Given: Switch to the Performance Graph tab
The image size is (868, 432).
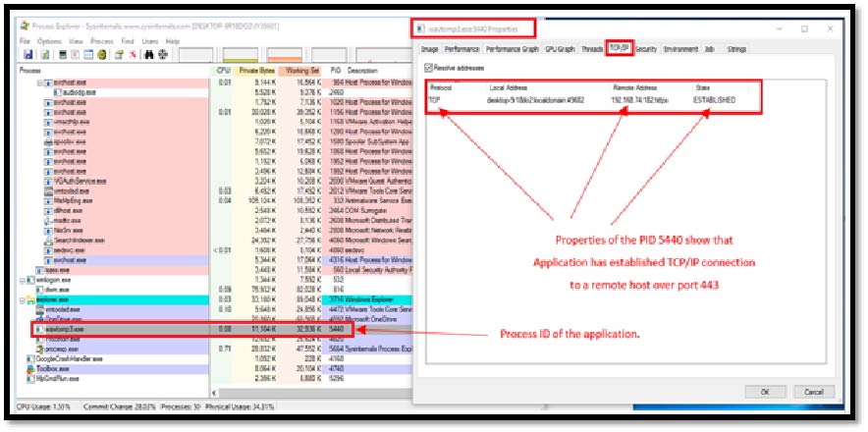Looking at the screenshot, I should point(512,49).
